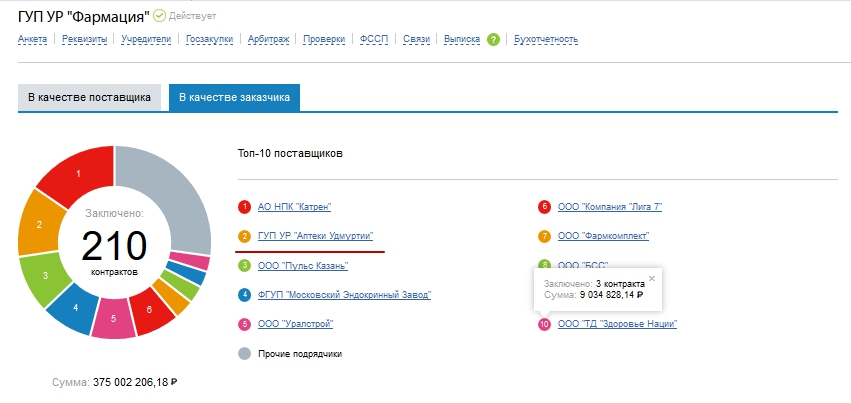The width and height of the screenshot is (851, 403).
Task: Close the contract info tooltip
Action: pyautogui.click(x=652, y=278)
